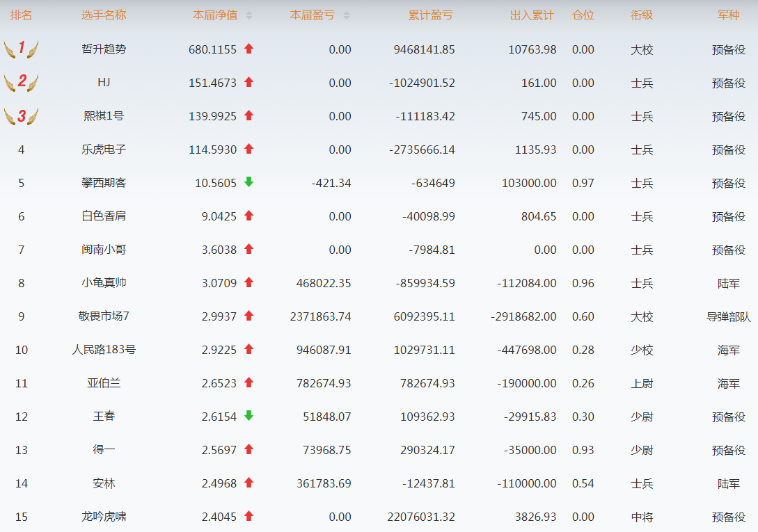
Task: Click the green down arrow for 王春
Action: [x=249, y=415]
